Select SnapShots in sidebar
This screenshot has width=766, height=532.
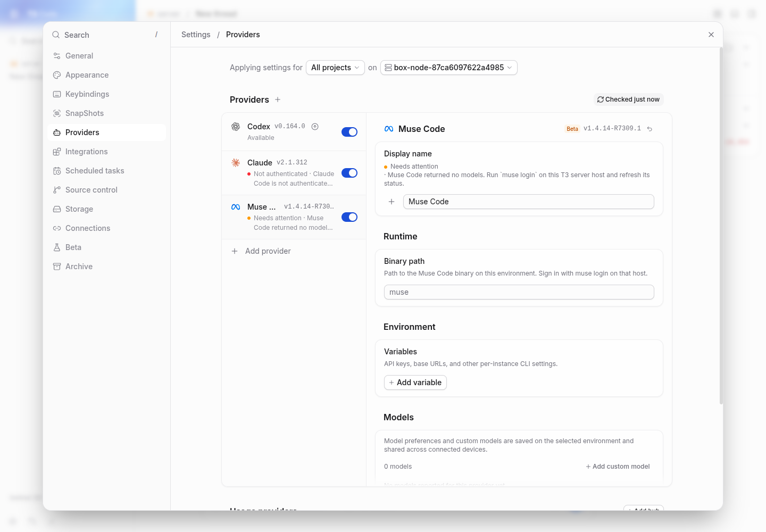[106, 113]
